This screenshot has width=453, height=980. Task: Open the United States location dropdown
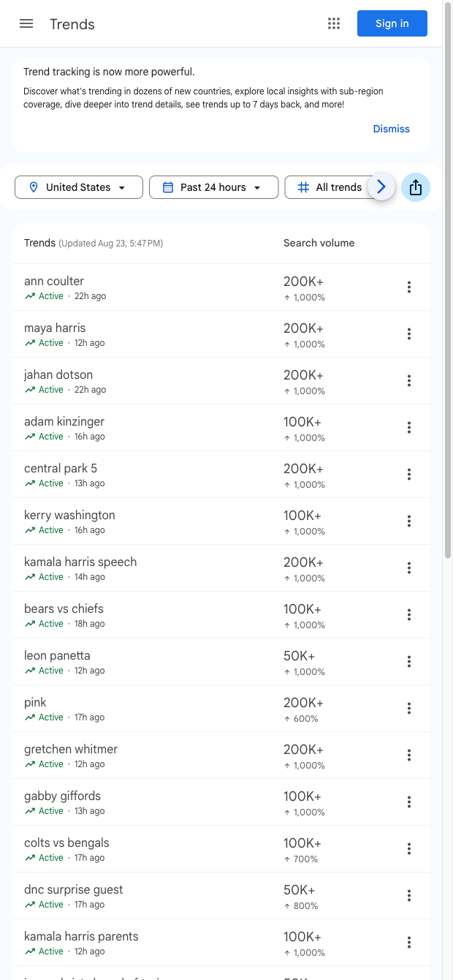(x=78, y=187)
